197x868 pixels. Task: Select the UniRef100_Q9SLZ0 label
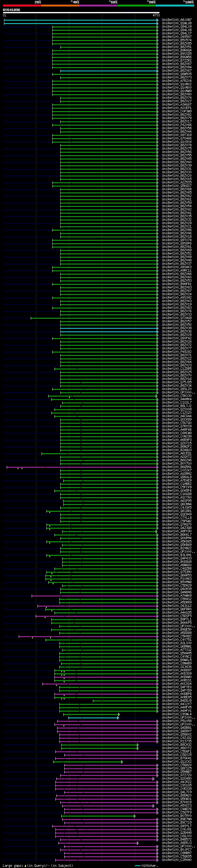177,389
